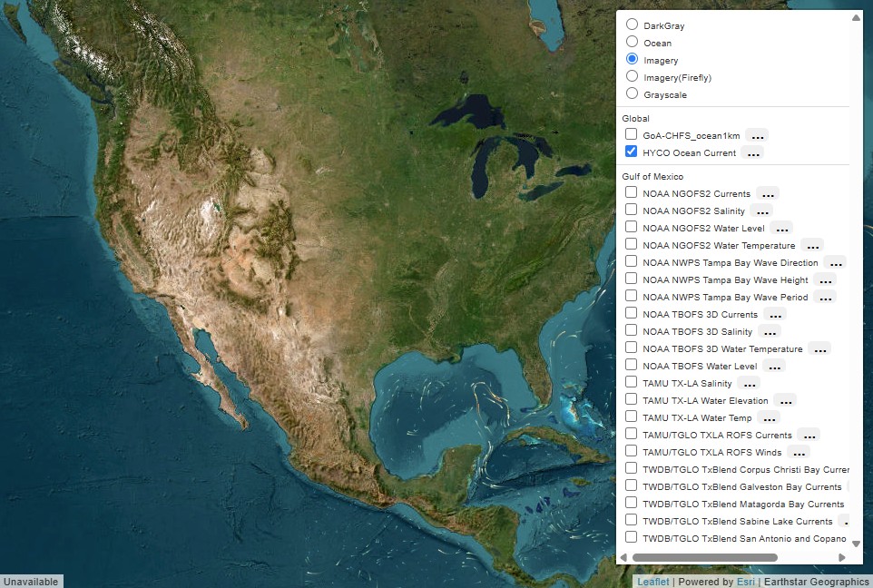Open options for TXLA ROFS Currents
The width and height of the screenshot is (873, 588).
pyautogui.click(x=809, y=436)
